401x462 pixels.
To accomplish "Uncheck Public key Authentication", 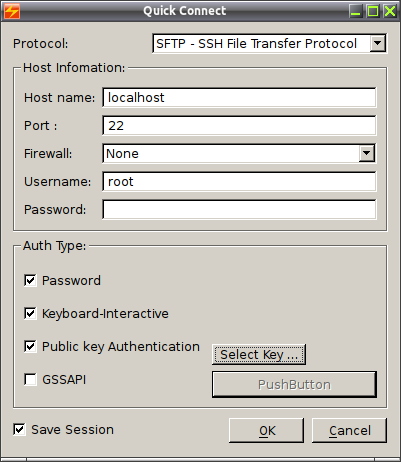I will (x=30, y=346).
